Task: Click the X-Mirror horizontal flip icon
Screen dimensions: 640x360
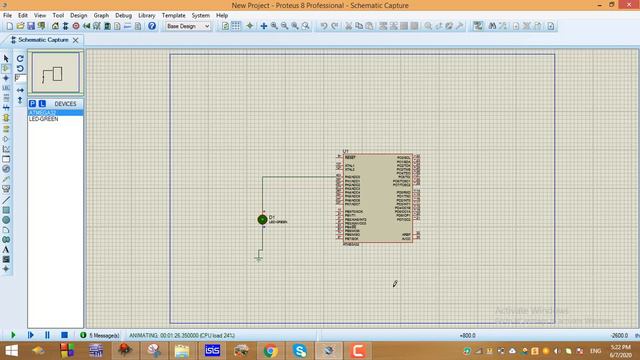Action: point(20,90)
